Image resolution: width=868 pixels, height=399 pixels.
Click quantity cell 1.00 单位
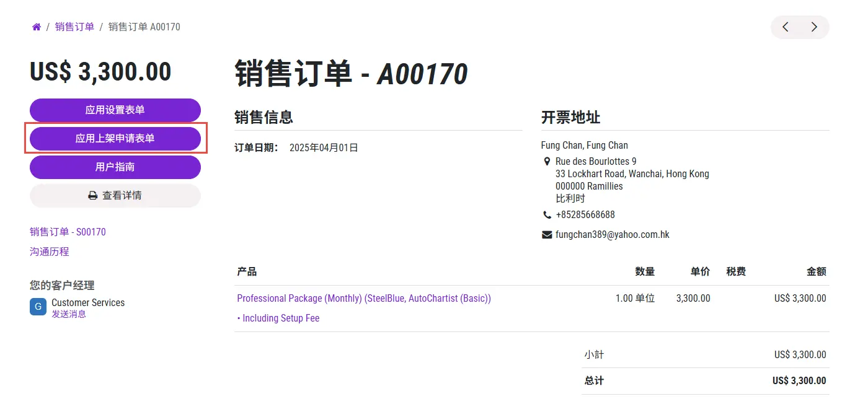click(635, 299)
